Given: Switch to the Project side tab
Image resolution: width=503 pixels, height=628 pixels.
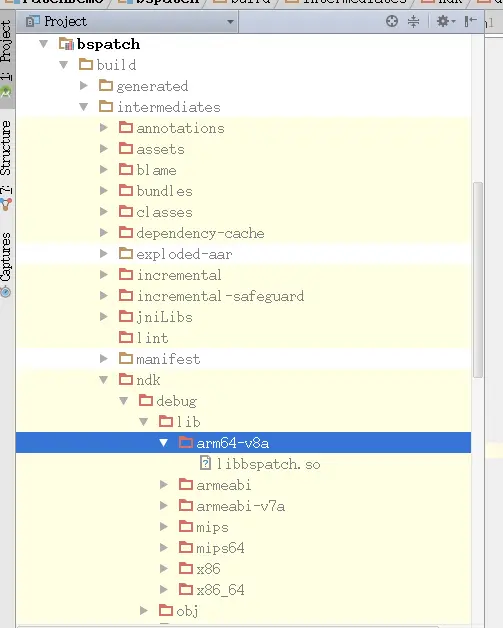Looking at the screenshot, I should 7,59.
